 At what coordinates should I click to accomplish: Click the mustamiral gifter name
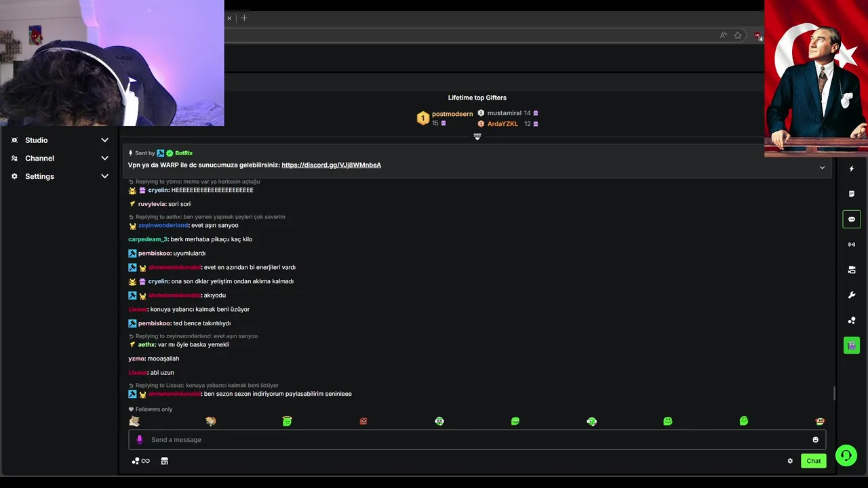(504, 113)
